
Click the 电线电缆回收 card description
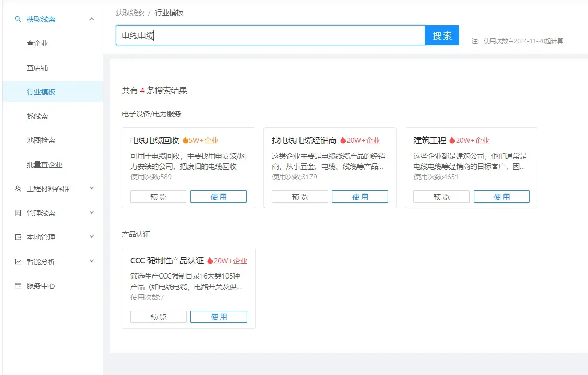click(188, 161)
